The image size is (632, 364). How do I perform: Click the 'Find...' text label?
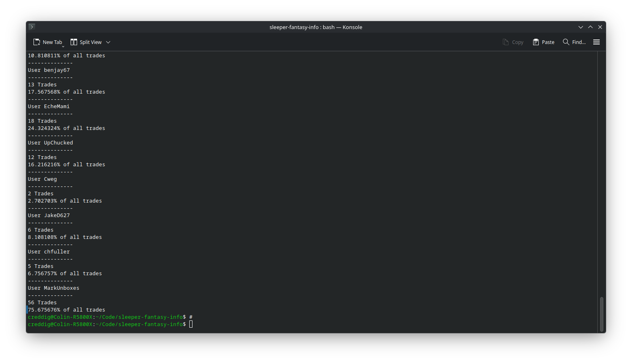(x=579, y=42)
